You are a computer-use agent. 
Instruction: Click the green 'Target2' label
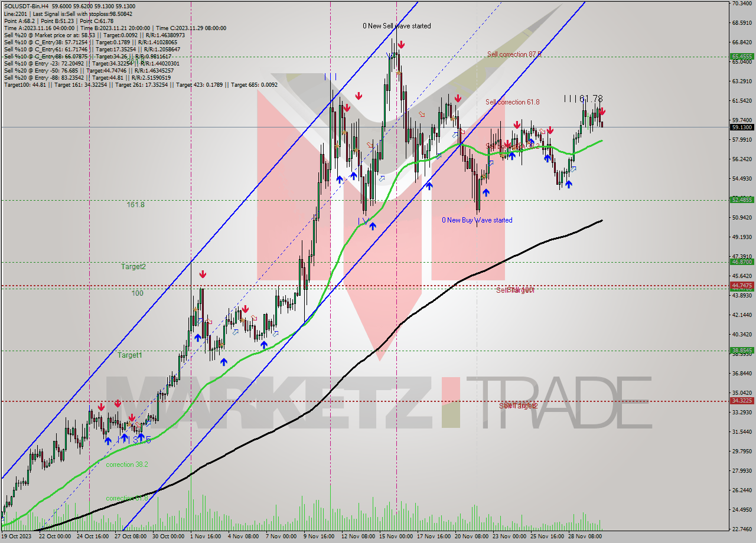[133, 267]
